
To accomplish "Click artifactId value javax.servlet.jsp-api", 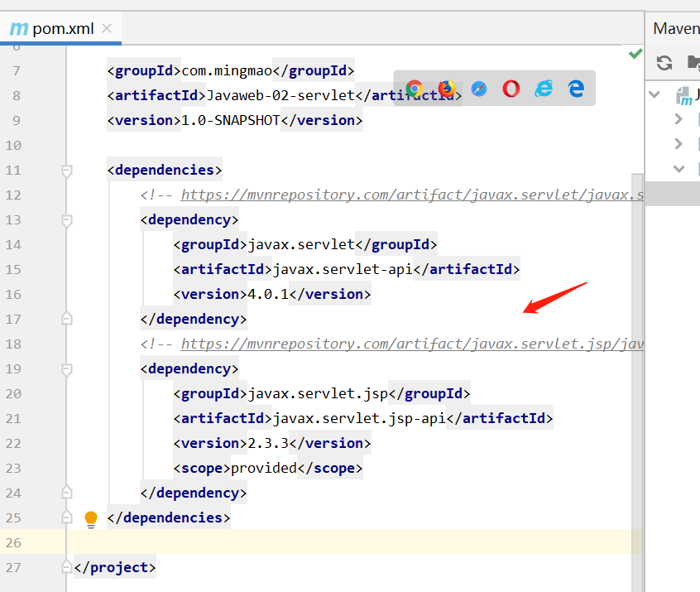I will (359, 419).
